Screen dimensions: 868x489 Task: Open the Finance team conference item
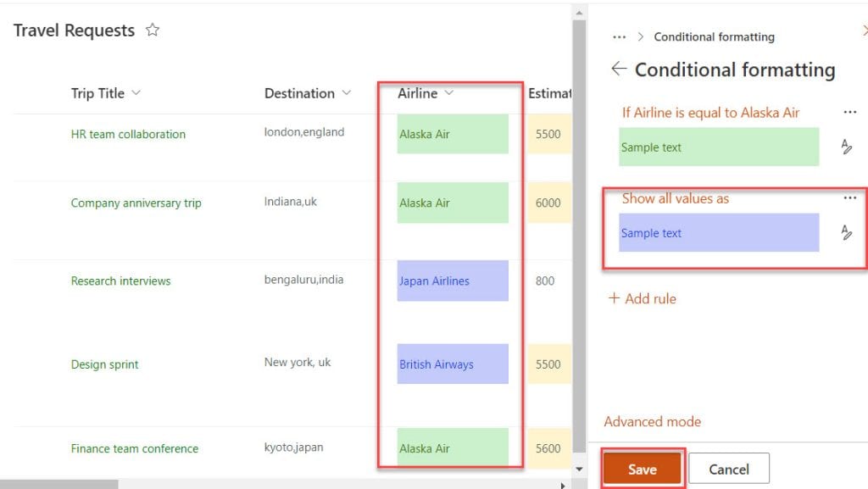[135, 448]
